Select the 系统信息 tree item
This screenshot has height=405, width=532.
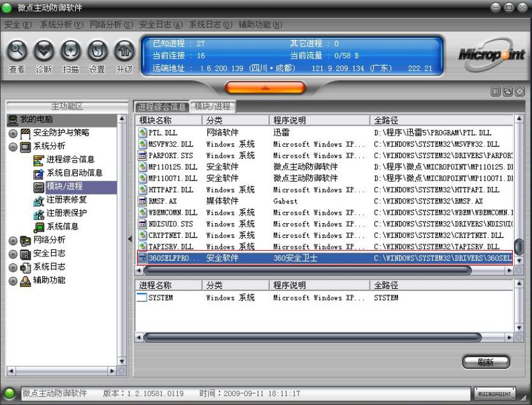tap(63, 226)
